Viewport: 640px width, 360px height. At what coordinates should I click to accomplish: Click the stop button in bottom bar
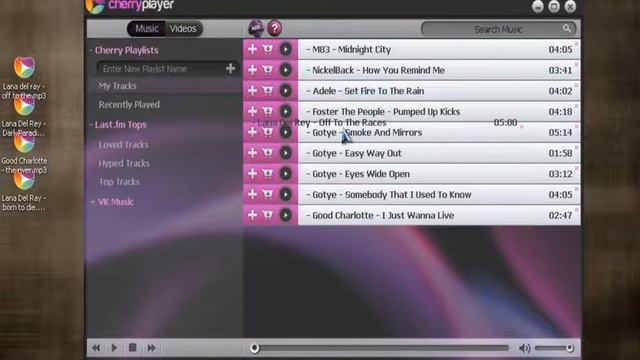(133, 348)
